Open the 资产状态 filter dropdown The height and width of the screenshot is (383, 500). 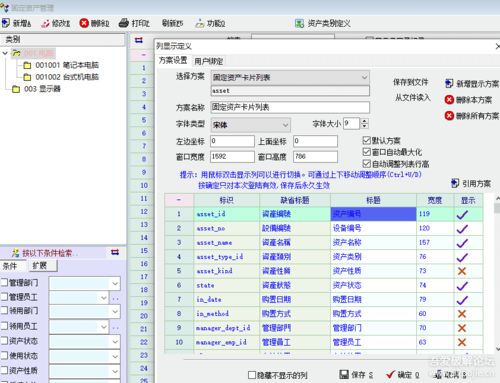(115, 342)
